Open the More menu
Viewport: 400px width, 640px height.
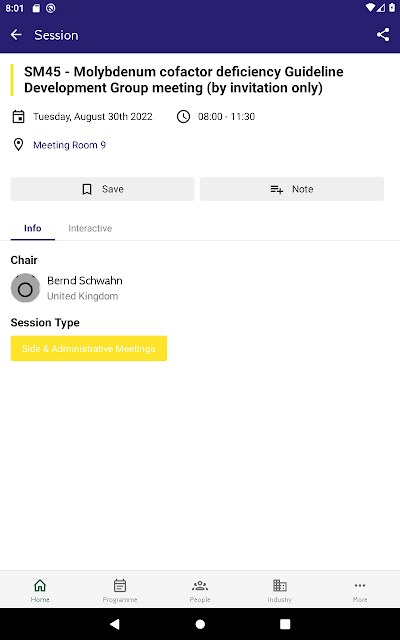360,590
